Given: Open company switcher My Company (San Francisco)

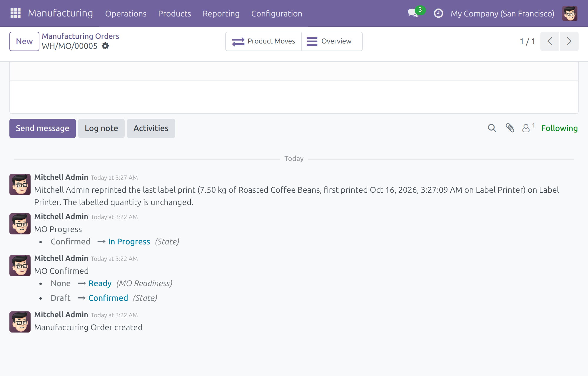Looking at the screenshot, I should click(x=502, y=14).
